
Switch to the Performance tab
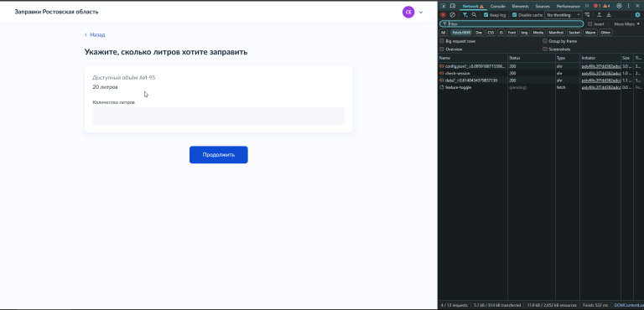pos(568,6)
